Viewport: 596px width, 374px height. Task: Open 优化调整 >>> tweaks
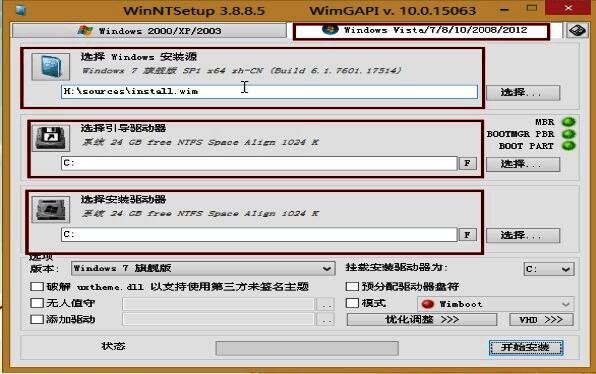[422, 320]
